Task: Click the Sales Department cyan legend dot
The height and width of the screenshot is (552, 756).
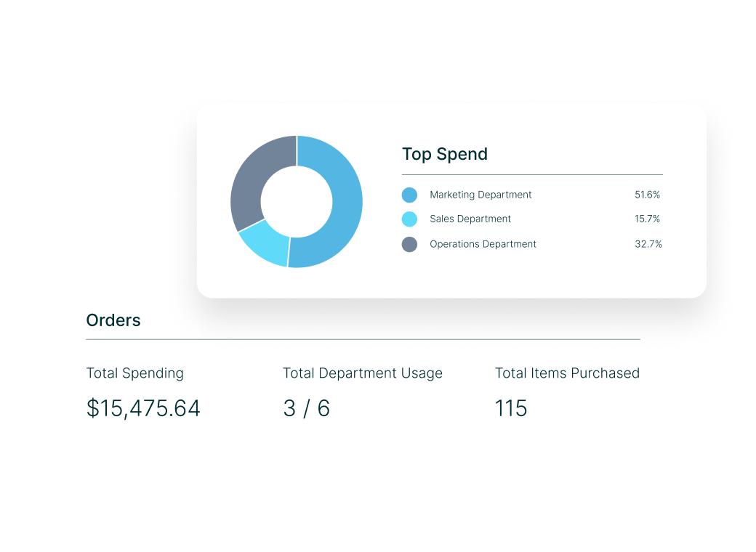Action: tap(409, 219)
